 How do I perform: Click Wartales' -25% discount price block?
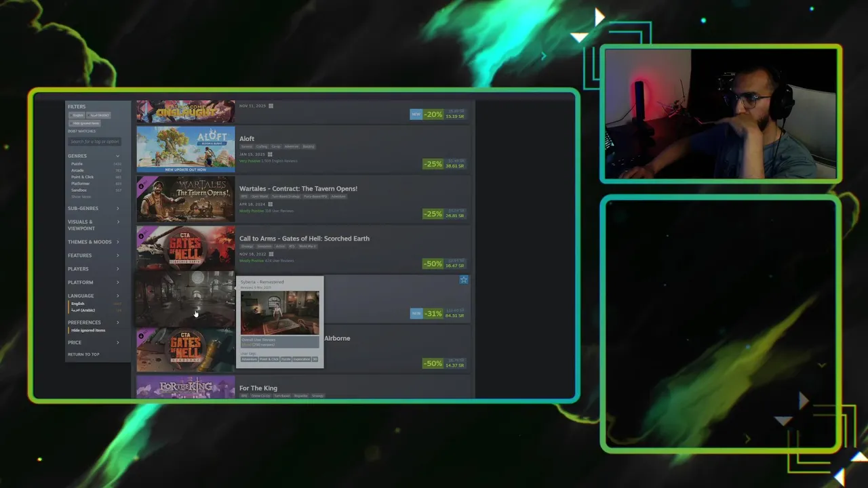(x=444, y=213)
